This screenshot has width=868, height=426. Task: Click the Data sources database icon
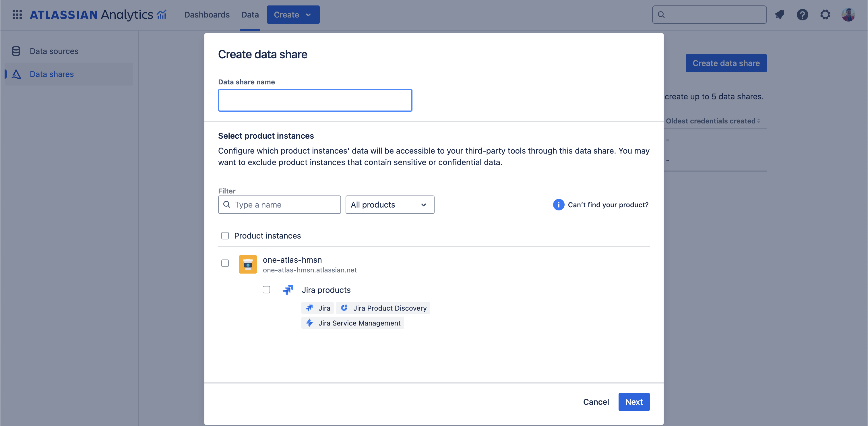pyautogui.click(x=16, y=51)
